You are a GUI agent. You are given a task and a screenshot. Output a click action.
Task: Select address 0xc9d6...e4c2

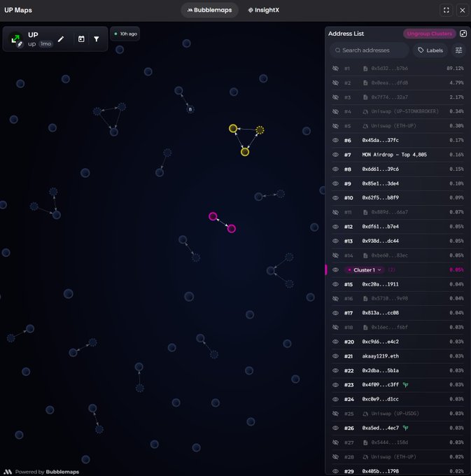[x=380, y=342]
